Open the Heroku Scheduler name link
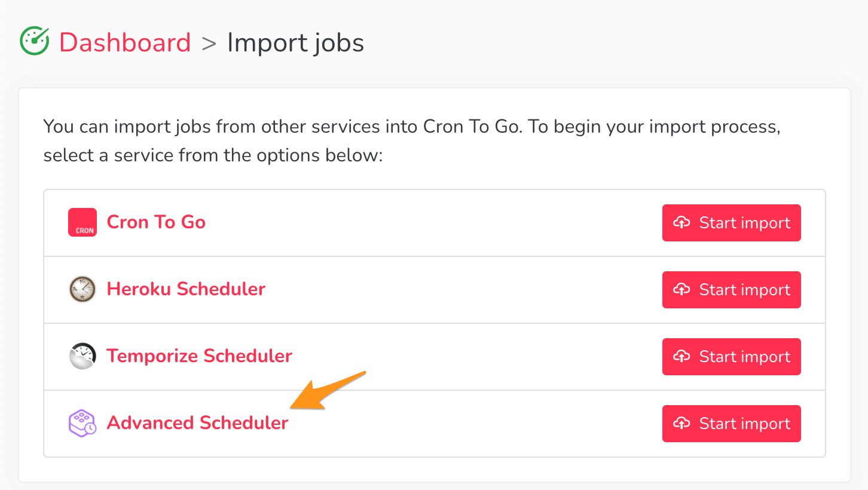Image resolution: width=868 pixels, height=490 pixels. click(186, 289)
